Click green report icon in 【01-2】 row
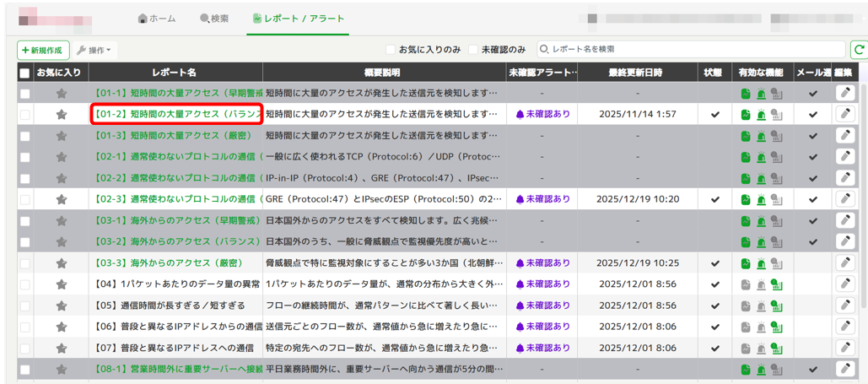 (746, 115)
